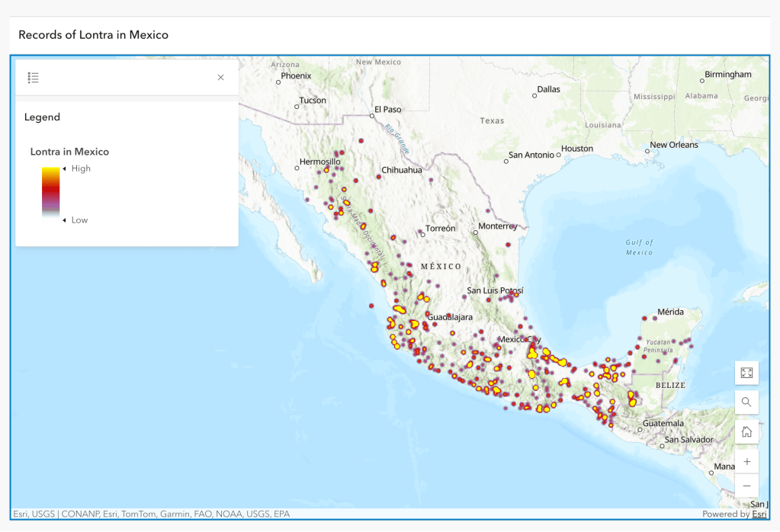The image size is (780, 532).
Task: Close the Legend panel
Action: tap(221, 78)
